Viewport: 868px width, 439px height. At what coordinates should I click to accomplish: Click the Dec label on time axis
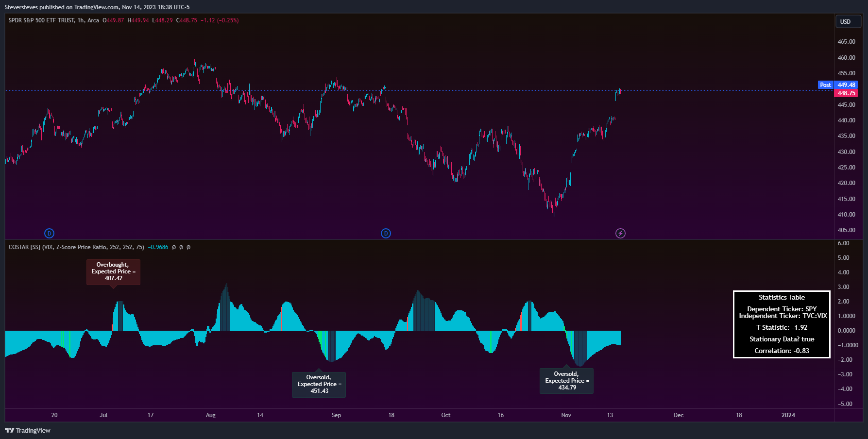click(678, 415)
